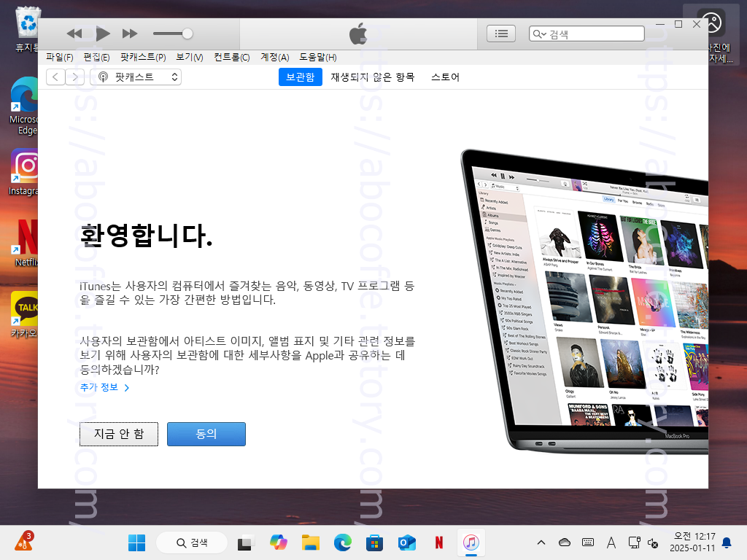The width and height of the screenshot is (747, 560).
Task: Click the blue 동의 button
Action: pyautogui.click(x=206, y=434)
